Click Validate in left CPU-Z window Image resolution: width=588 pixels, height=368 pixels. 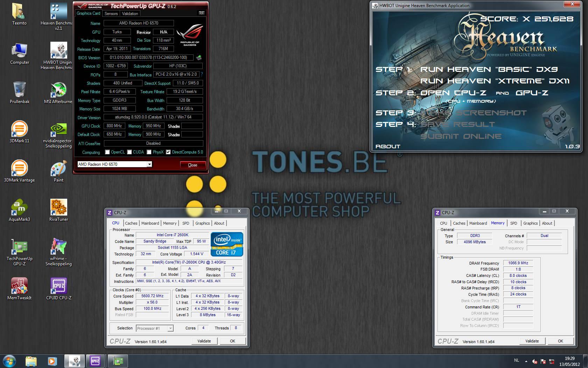[x=204, y=341]
